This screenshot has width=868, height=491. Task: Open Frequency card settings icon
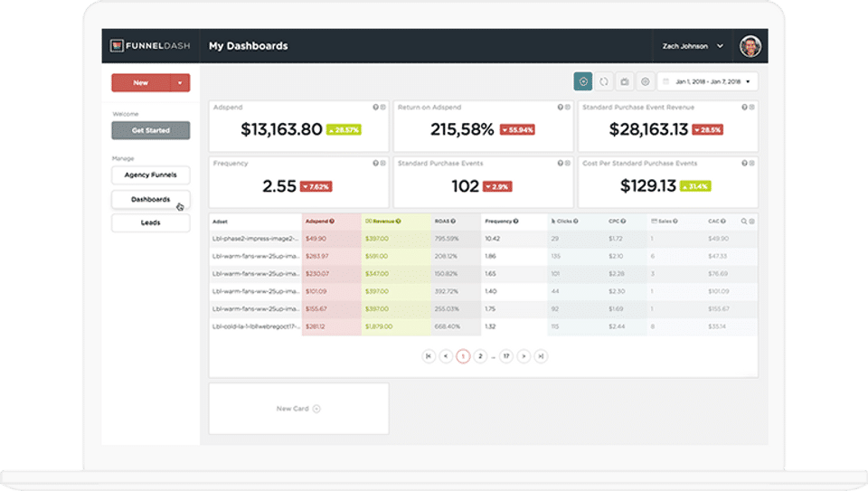tap(383, 164)
